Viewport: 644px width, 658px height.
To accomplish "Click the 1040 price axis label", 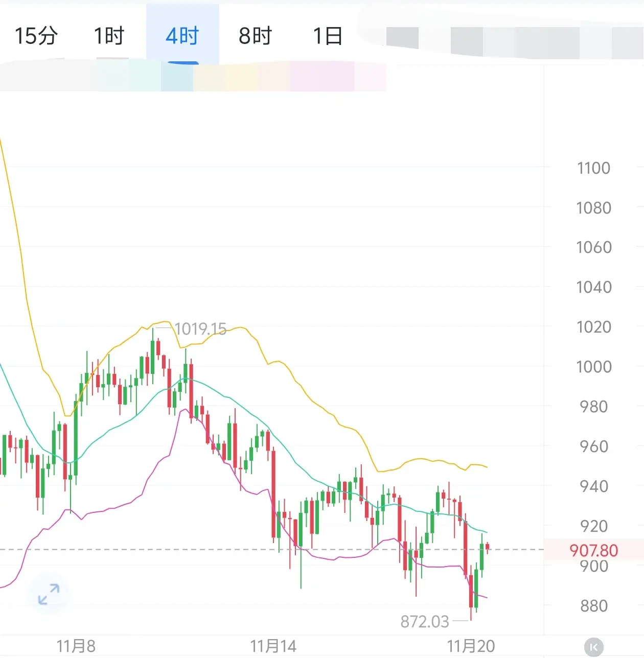I will pyautogui.click(x=593, y=287).
